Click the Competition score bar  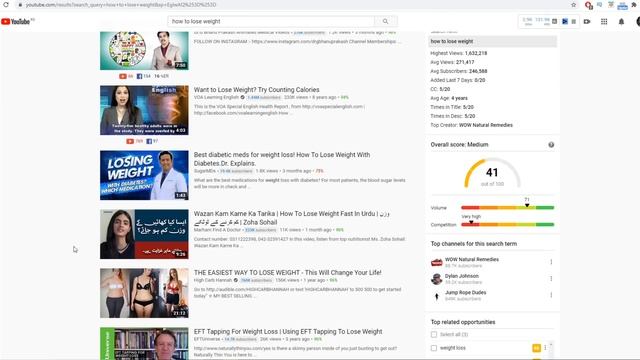click(507, 224)
